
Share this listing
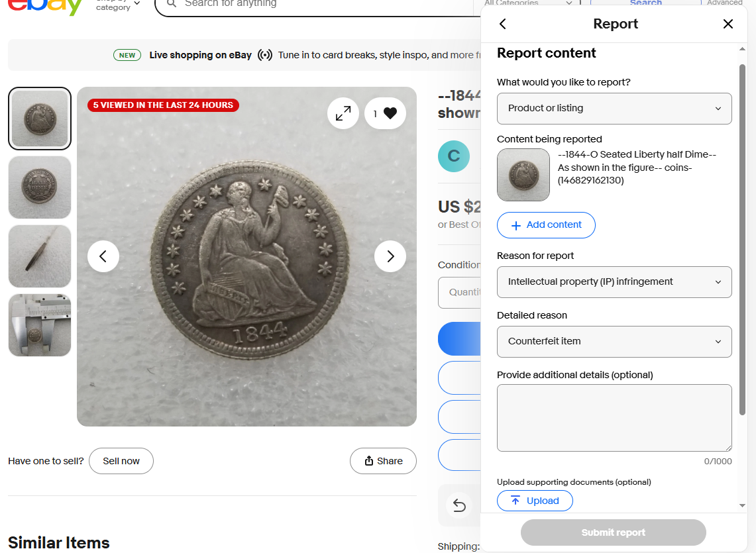383,461
